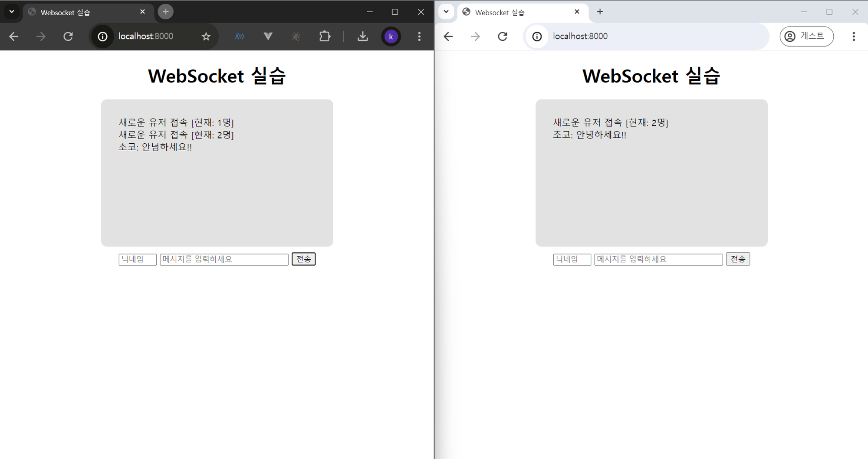Expand tab search in right browser
The height and width of the screenshot is (459, 868).
446,12
